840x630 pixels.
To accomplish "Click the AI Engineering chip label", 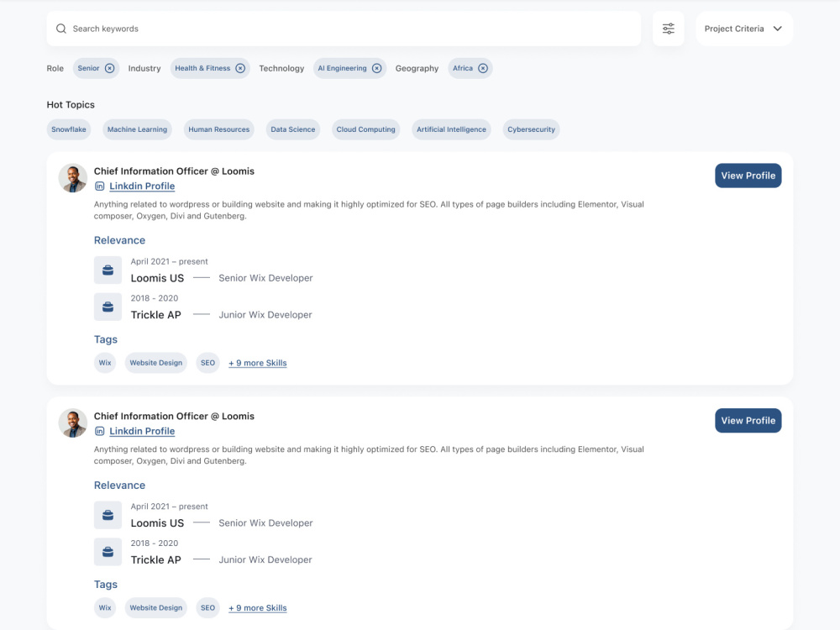I will click(x=343, y=68).
